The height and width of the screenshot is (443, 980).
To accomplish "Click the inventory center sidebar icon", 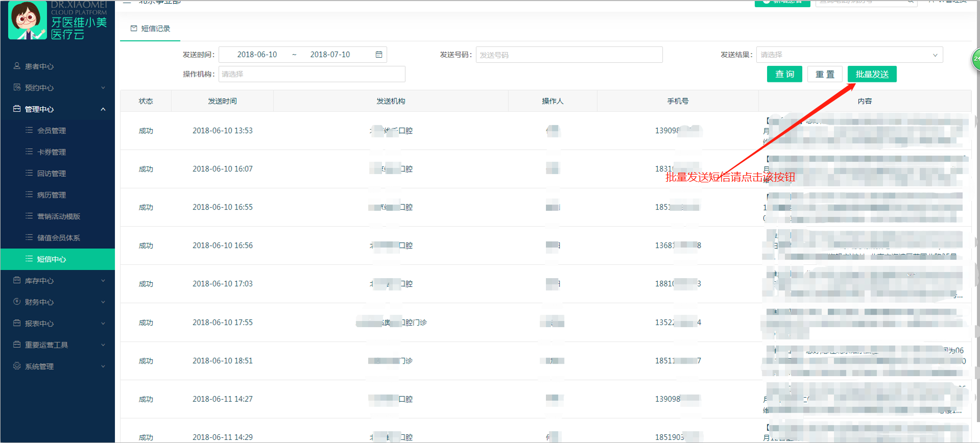I will pos(17,281).
